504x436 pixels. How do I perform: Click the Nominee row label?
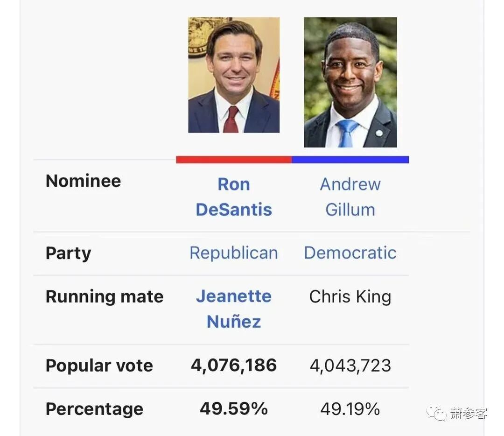[x=83, y=181]
